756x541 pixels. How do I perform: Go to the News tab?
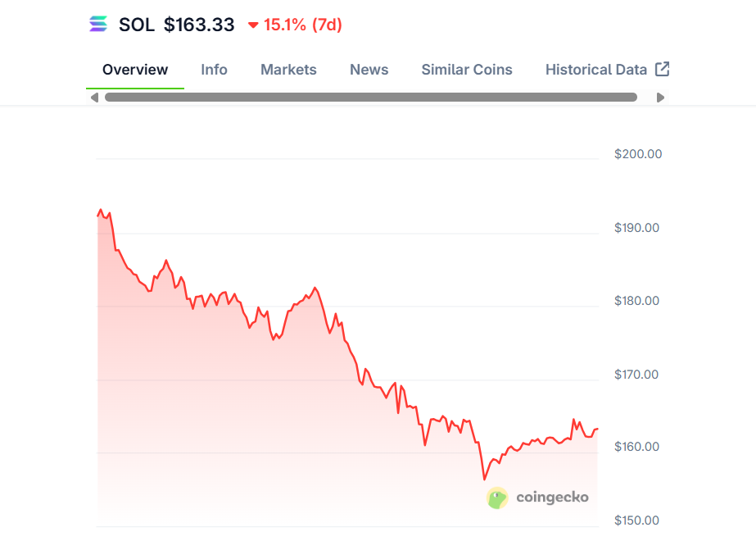point(369,70)
